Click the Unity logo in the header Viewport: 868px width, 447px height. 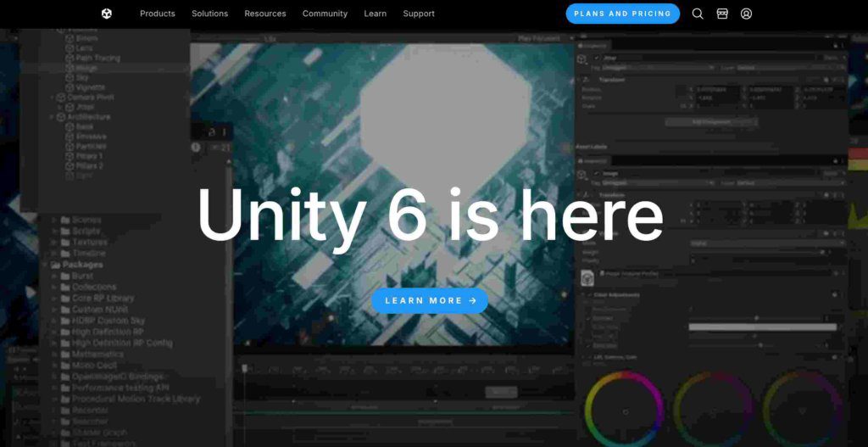pyautogui.click(x=107, y=14)
